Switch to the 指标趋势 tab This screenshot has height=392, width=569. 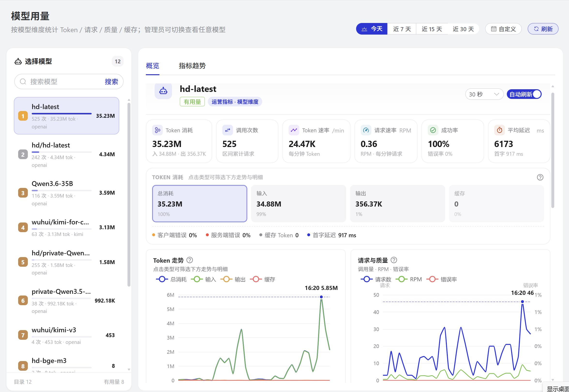[192, 66]
